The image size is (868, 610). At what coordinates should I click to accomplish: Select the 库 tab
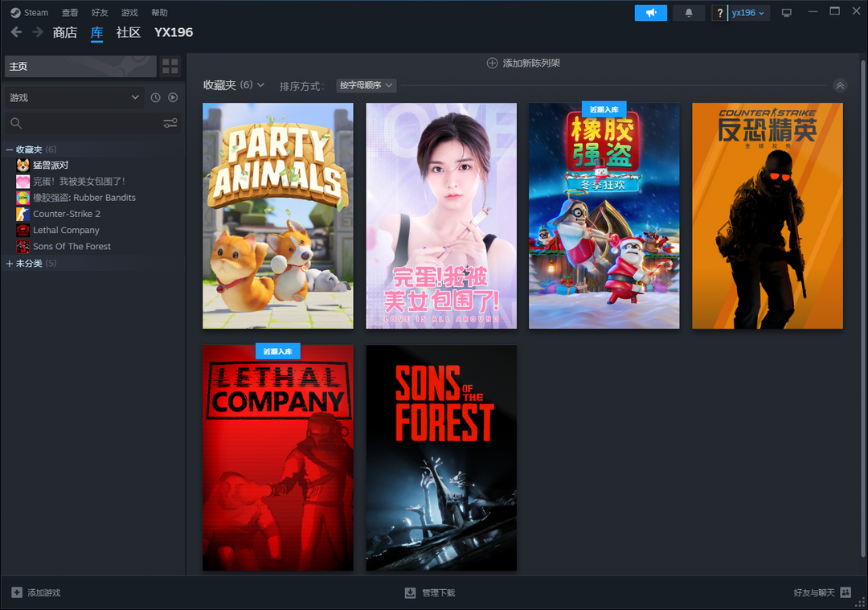point(97,33)
